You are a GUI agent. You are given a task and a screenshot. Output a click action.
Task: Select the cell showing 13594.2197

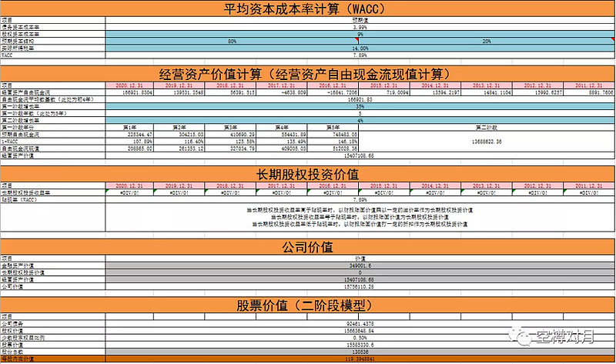coord(435,92)
